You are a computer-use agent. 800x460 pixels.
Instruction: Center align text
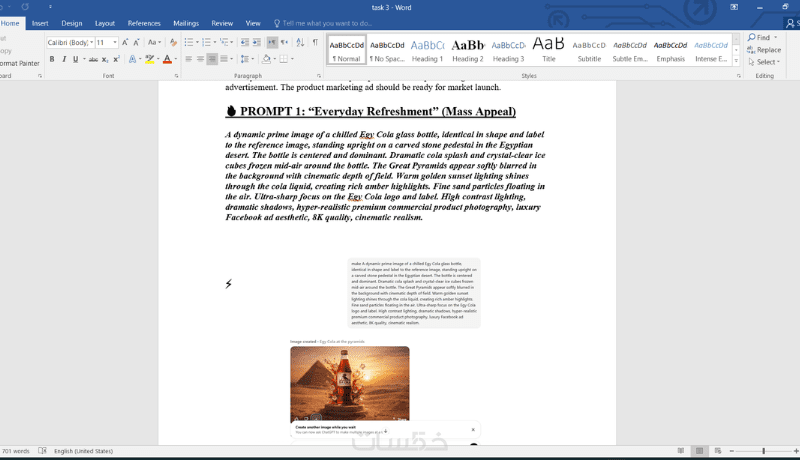point(201,59)
